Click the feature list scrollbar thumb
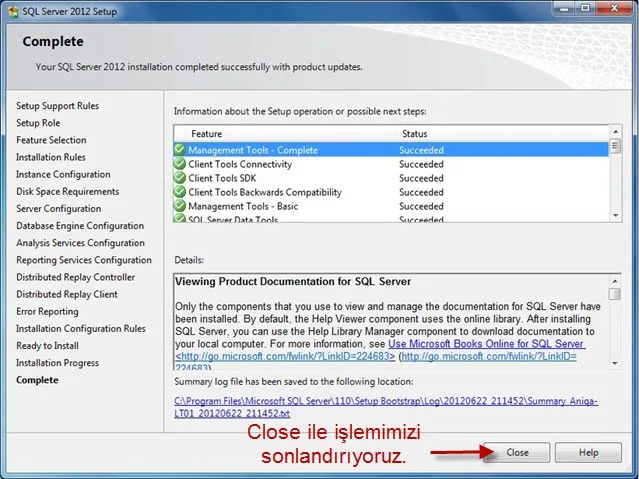This screenshot has height=479, width=639. (615, 146)
